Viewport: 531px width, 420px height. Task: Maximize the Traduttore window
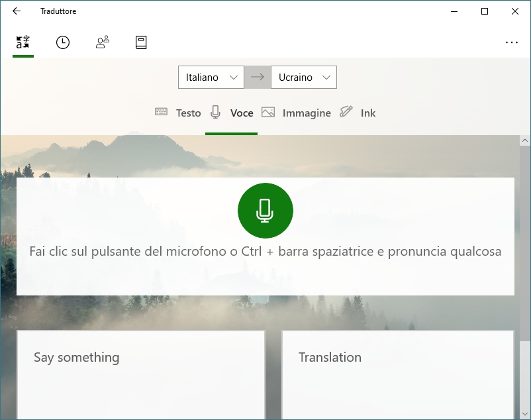point(485,11)
